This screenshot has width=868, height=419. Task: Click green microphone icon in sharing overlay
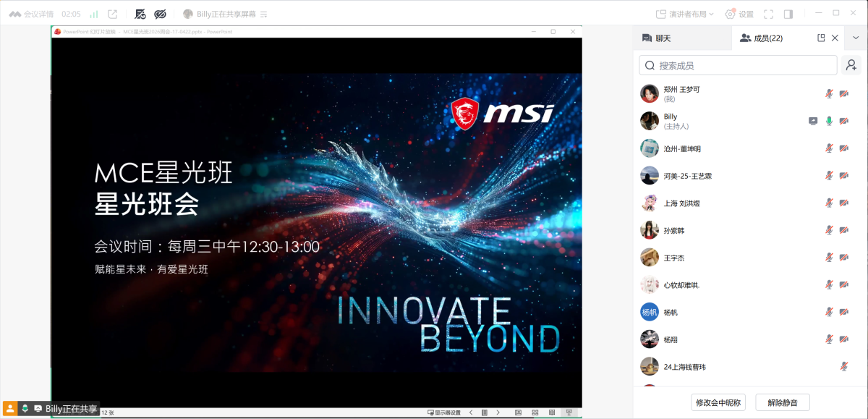click(x=25, y=408)
